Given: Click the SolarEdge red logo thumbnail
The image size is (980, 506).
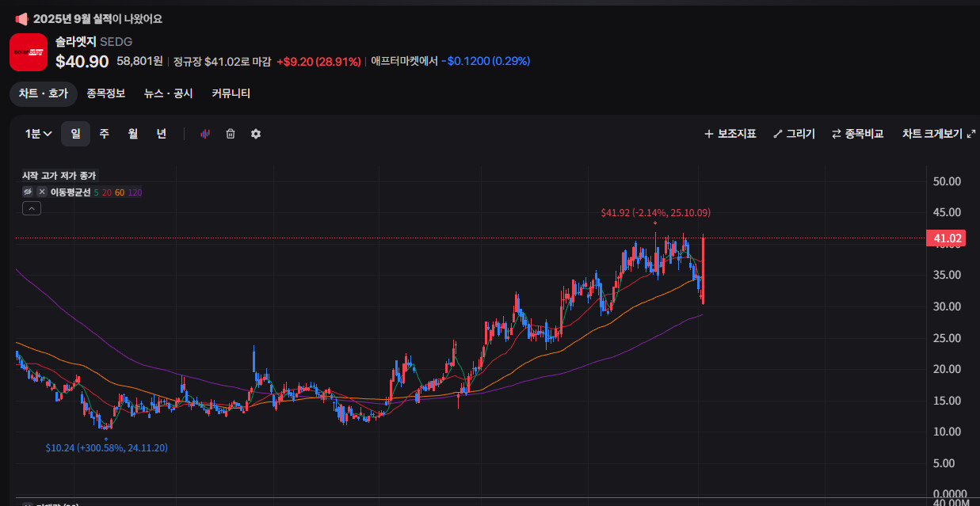Looking at the screenshot, I should coord(29,52).
